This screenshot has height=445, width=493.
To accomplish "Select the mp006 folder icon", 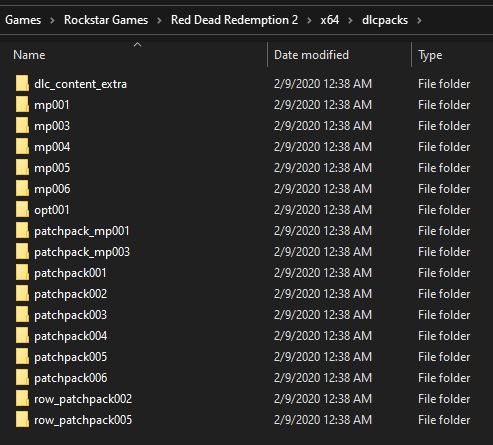I will tap(22, 188).
